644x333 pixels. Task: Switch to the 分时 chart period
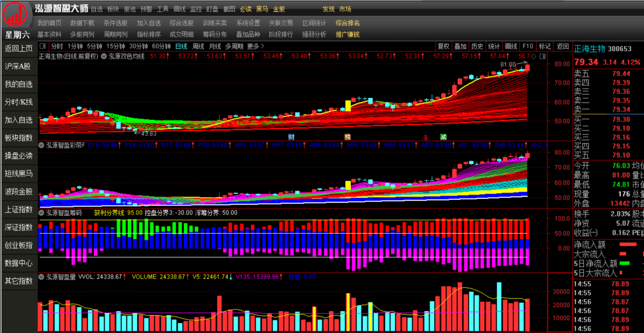pyautogui.click(x=57, y=46)
